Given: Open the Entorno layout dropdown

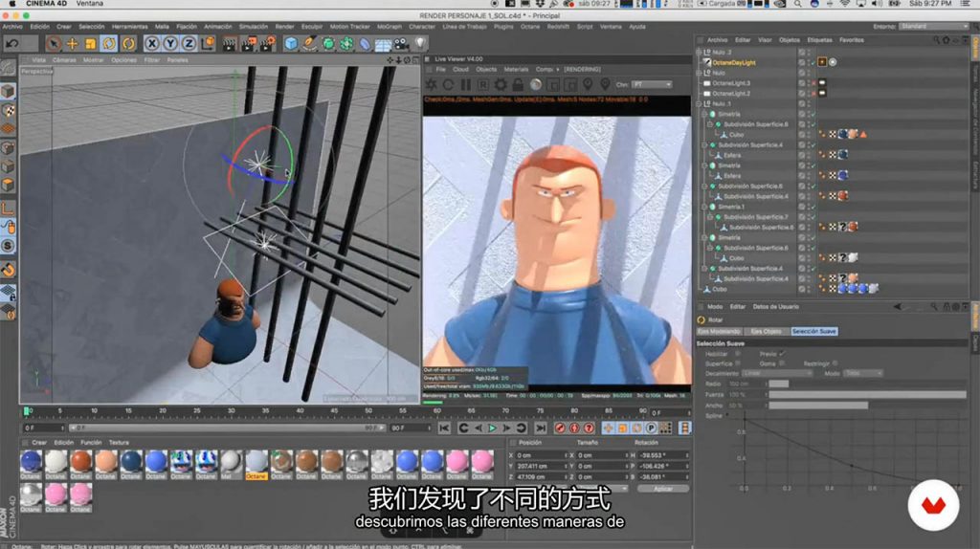Looking at the screenshot, I should tap(934, 27).
